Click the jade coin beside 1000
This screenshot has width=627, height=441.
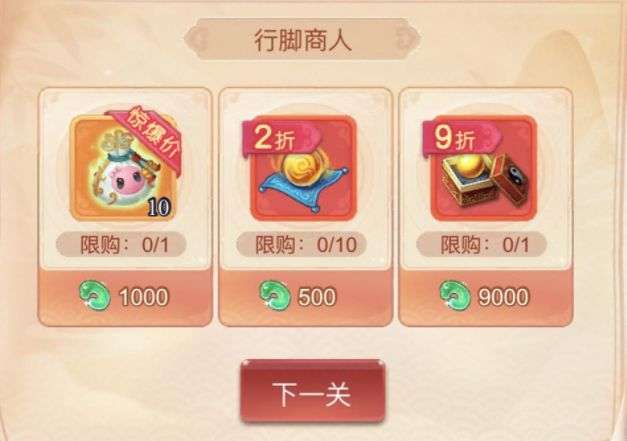tap(95, 296)
